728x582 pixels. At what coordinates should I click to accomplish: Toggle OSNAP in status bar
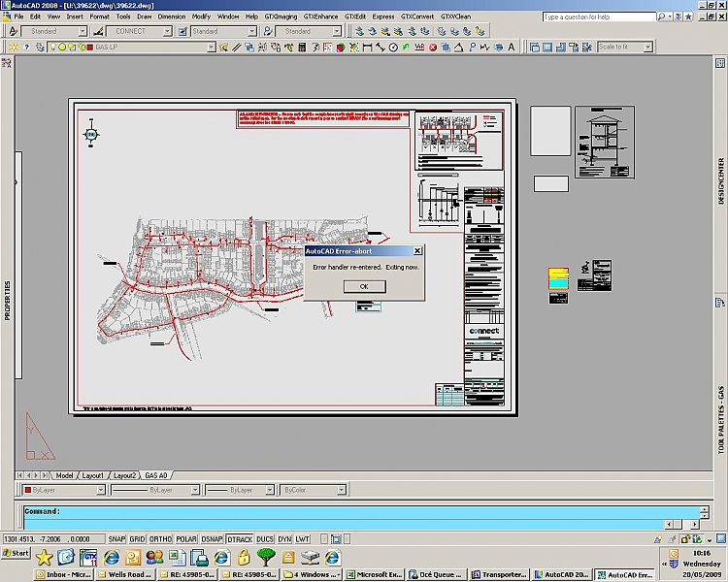tap(212, 539)
